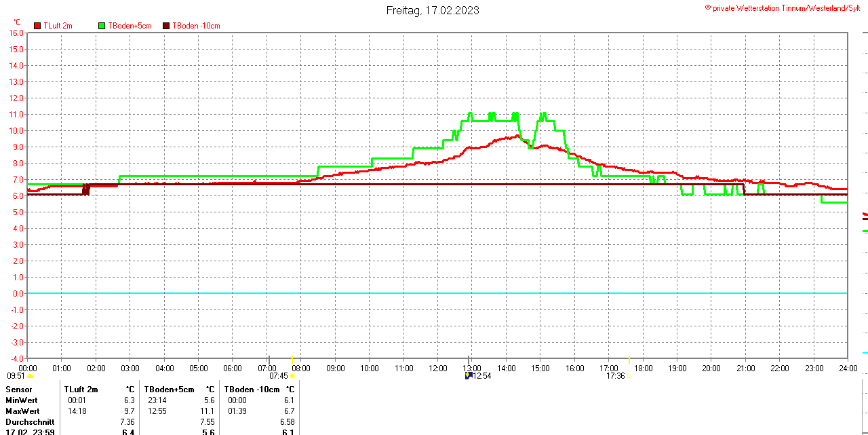Click the sunrise icon next to 07:45
The width and height of the screenshot is (868, 435).
tap(292, 375)
